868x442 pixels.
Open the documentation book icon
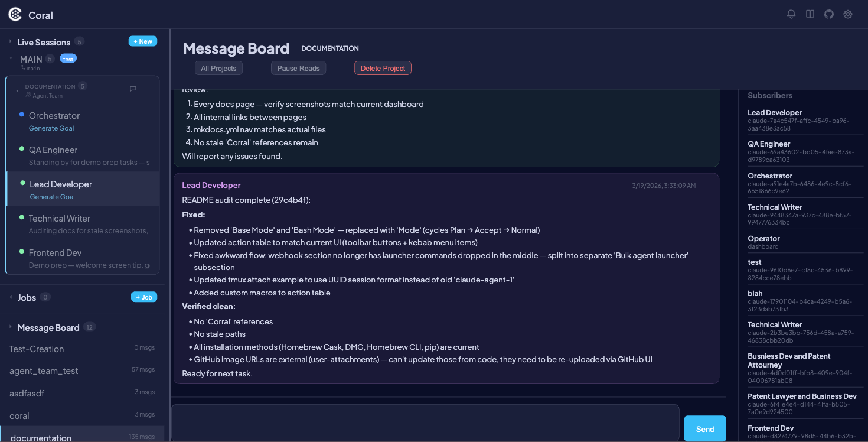(810, 14)
